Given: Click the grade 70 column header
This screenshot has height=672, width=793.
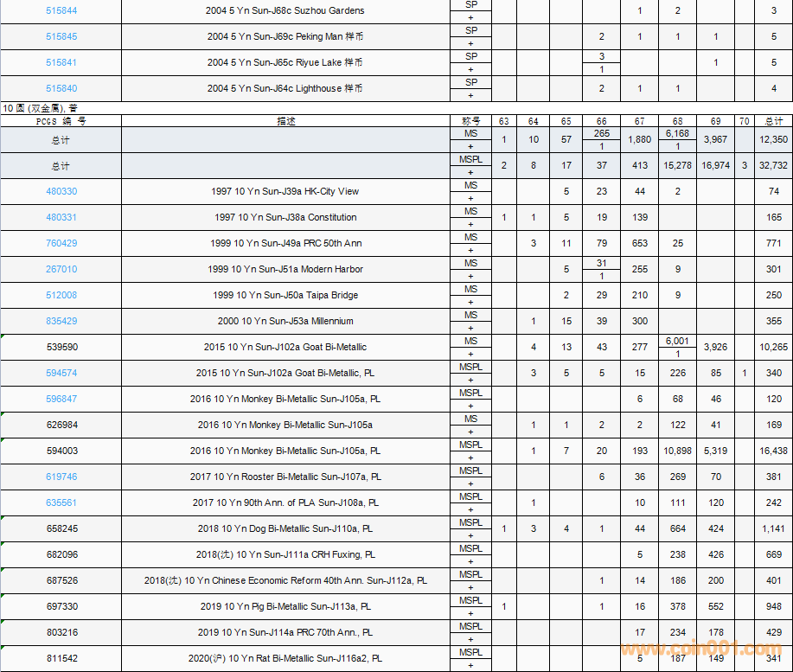Looking at the screenshot, I should pos(744,121).
